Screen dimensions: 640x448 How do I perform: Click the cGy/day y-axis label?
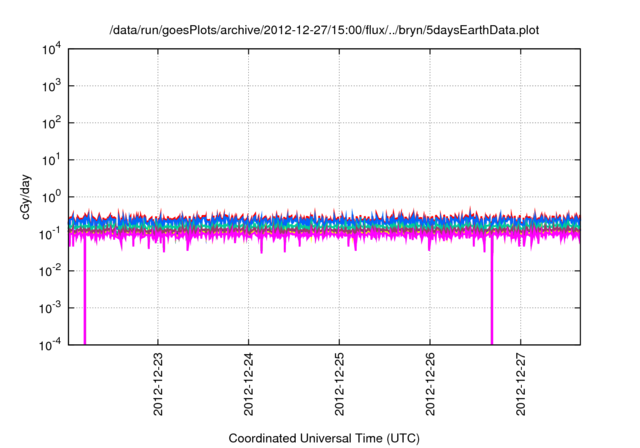26,197
